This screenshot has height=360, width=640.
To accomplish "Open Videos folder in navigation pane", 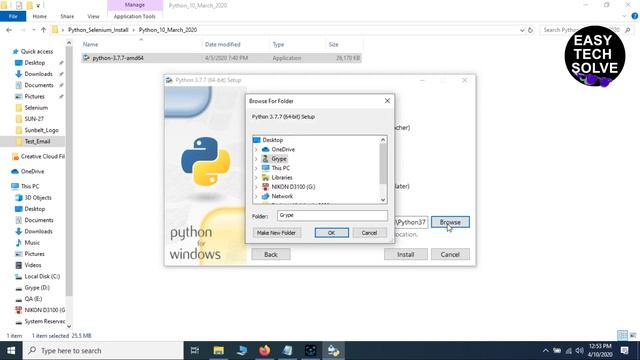I will click(33, 265).
